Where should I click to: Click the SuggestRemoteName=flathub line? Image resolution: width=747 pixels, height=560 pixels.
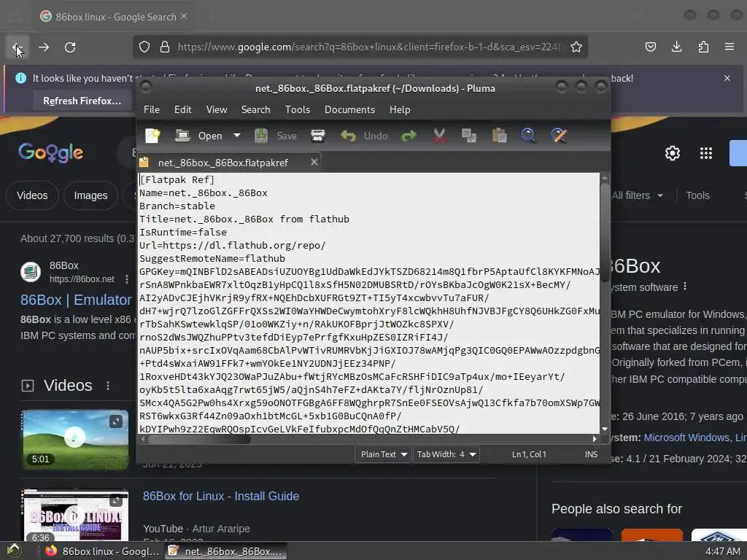(x=212, y=259)
